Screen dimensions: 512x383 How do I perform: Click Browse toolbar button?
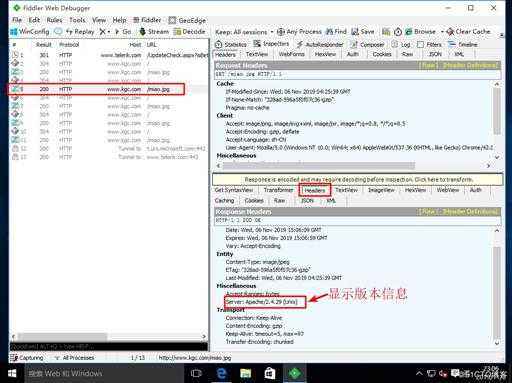coord(420,32)
